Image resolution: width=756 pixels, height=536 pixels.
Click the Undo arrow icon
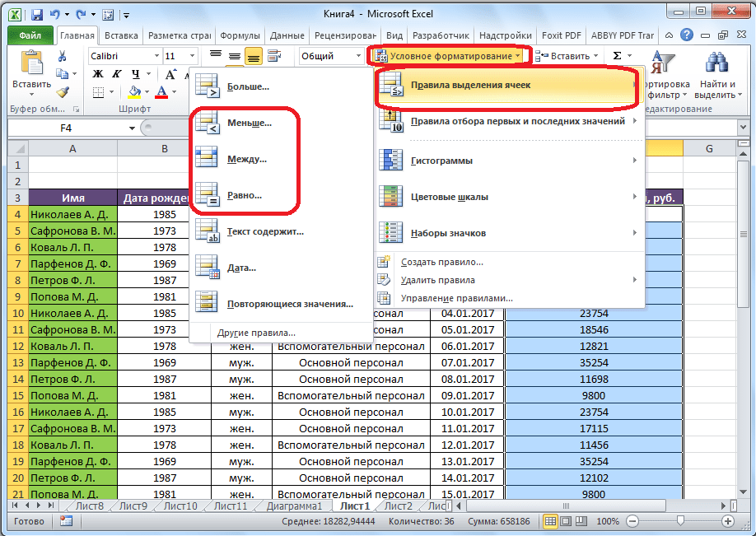(55, 15)
